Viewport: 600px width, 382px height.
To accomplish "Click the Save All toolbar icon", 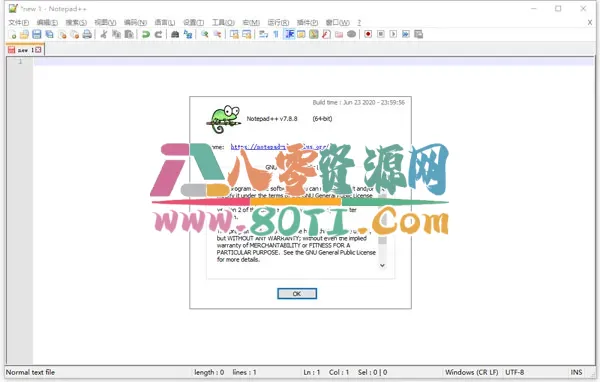I will (x=49, y=34).
